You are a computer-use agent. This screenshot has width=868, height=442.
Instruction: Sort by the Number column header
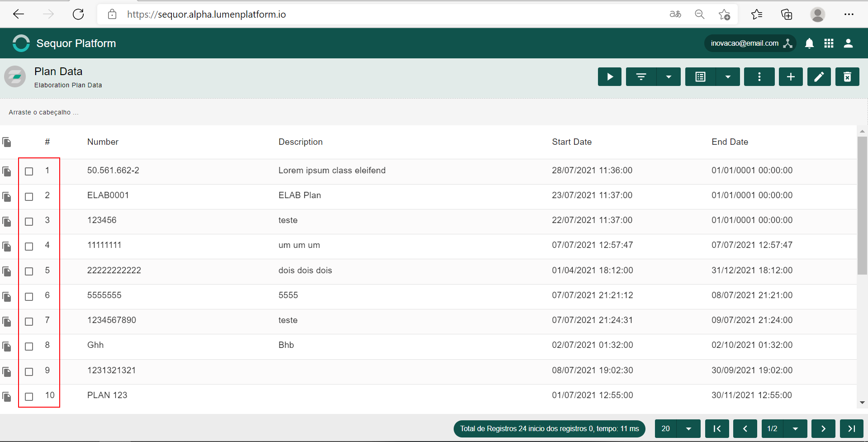point(103,142)
